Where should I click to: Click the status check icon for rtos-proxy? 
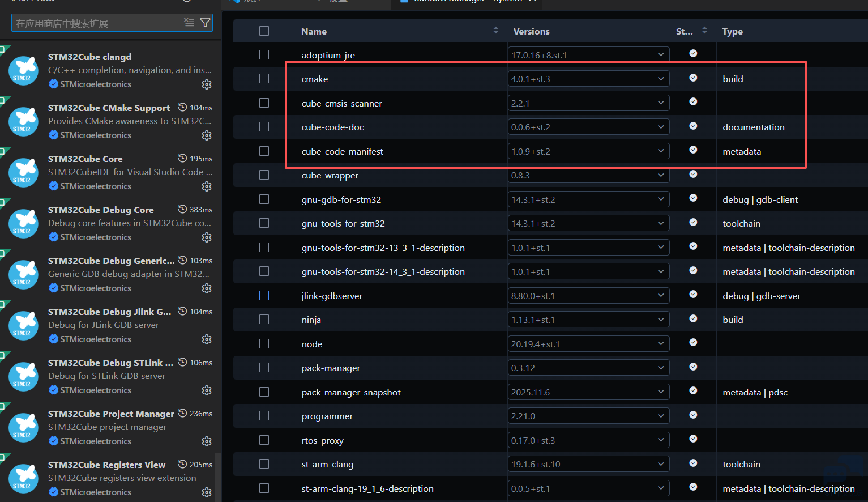point(693,439)
